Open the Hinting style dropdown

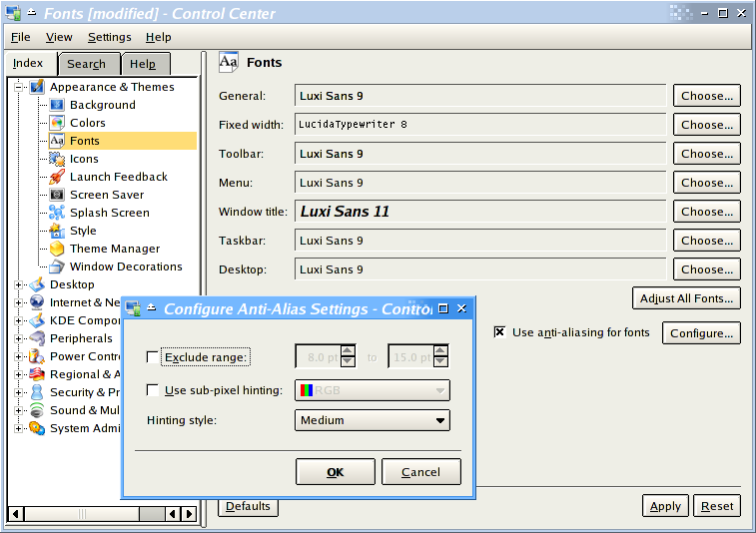(373, 420)
